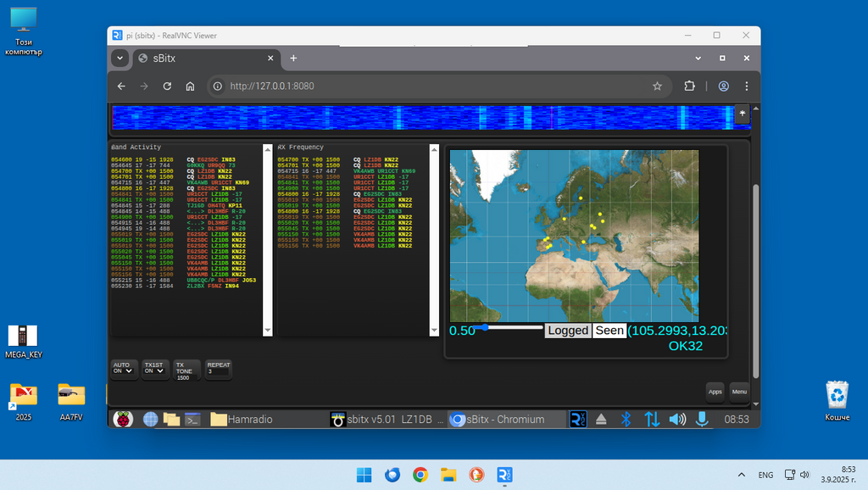The height and width of the screenshot is (490, 868).
Task: Open the AUTO on/off dropdown
Action: pos(123,370)
